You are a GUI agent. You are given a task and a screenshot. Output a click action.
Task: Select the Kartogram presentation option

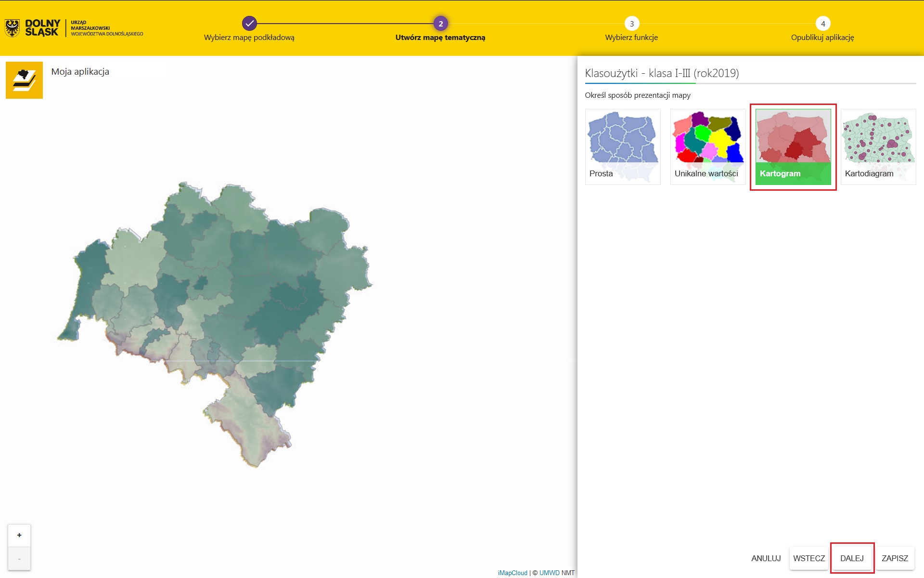(x=793, y=146)
